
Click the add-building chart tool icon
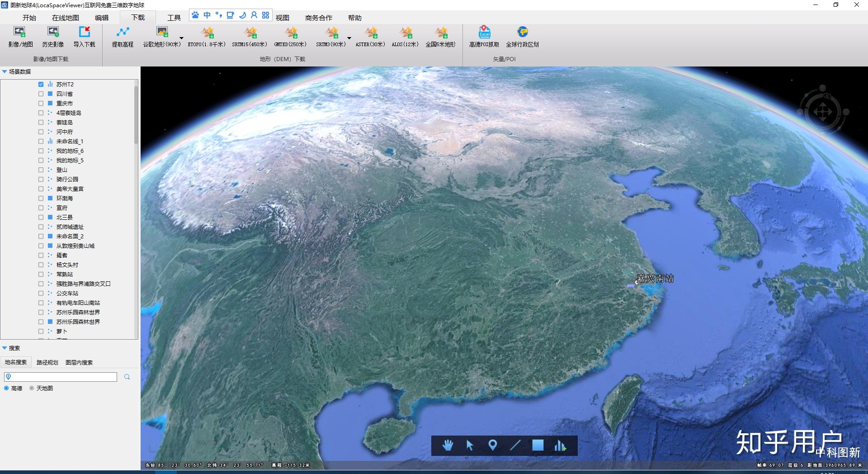tap(560, 446)
